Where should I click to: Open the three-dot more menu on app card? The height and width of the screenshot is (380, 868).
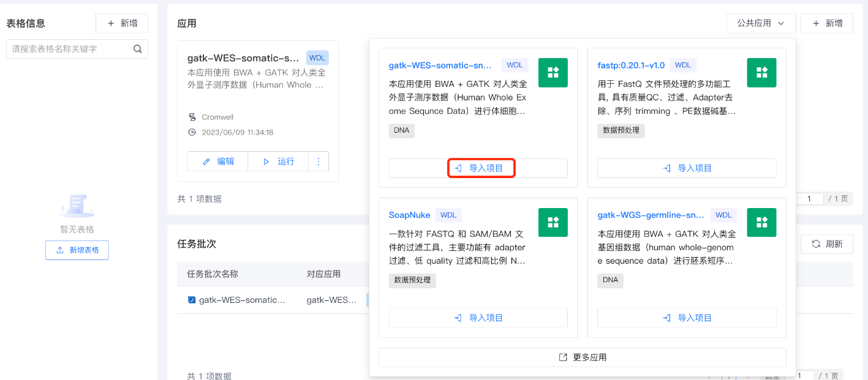coord(318,162)
